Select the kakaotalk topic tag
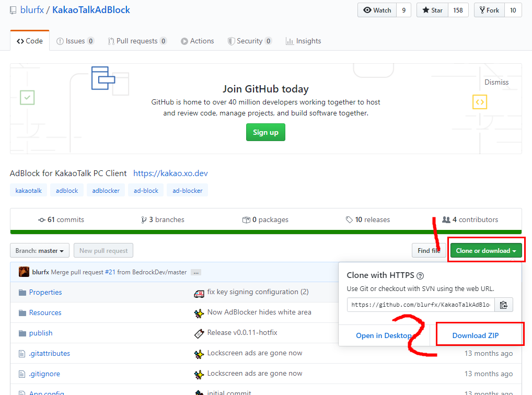The height and width of the screenshot is (395, 532). tap(29, 190)
